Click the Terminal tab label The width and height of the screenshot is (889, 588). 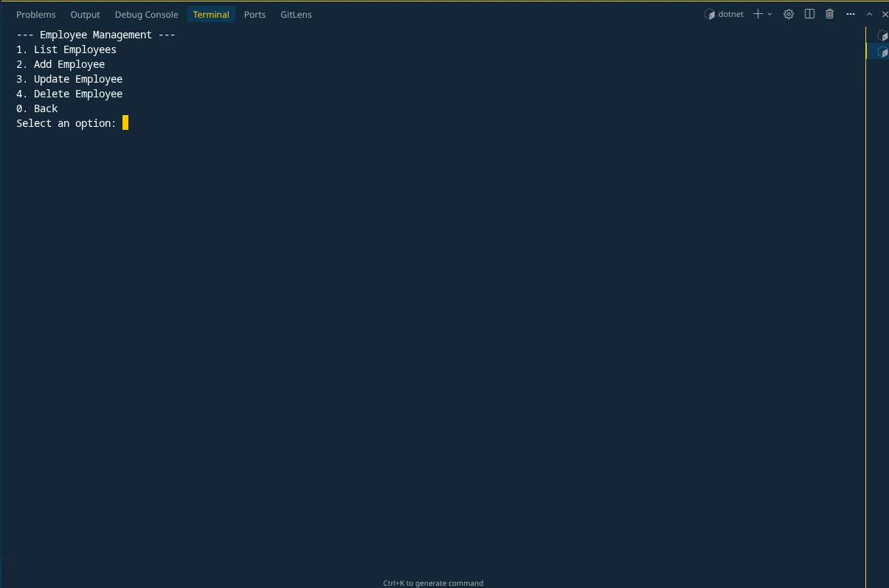pos(211,14)
